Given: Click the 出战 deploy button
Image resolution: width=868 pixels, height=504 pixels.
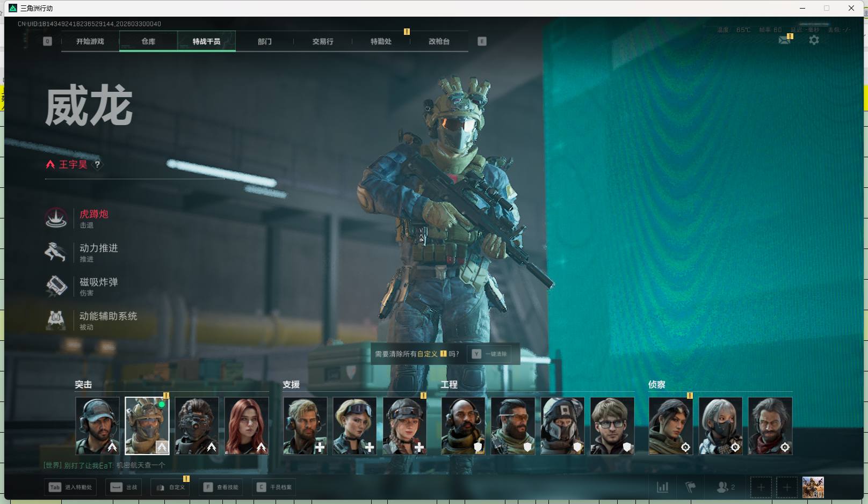Looking at the screenshot, I should pyautogui.click(x=125, y=487).
